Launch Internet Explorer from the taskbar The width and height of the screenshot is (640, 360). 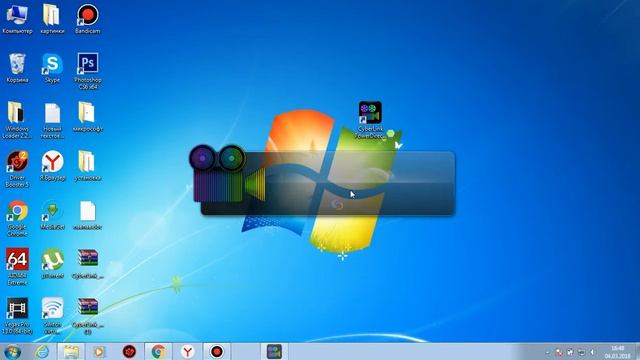click(x=41, y=351)
